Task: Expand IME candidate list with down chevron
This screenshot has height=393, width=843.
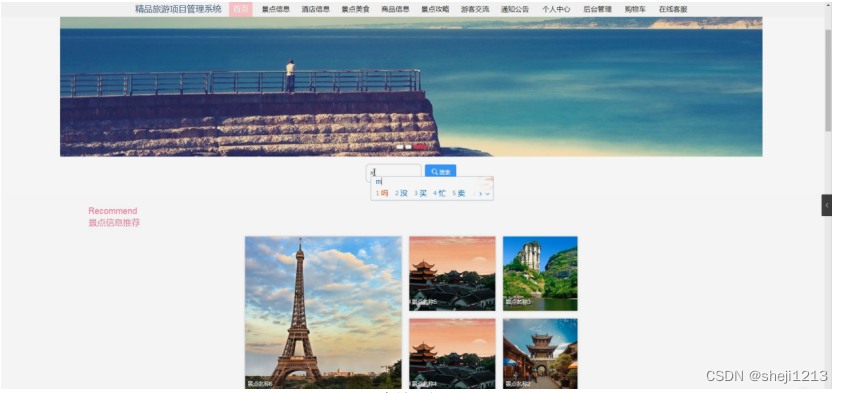Action: point(488,194)
